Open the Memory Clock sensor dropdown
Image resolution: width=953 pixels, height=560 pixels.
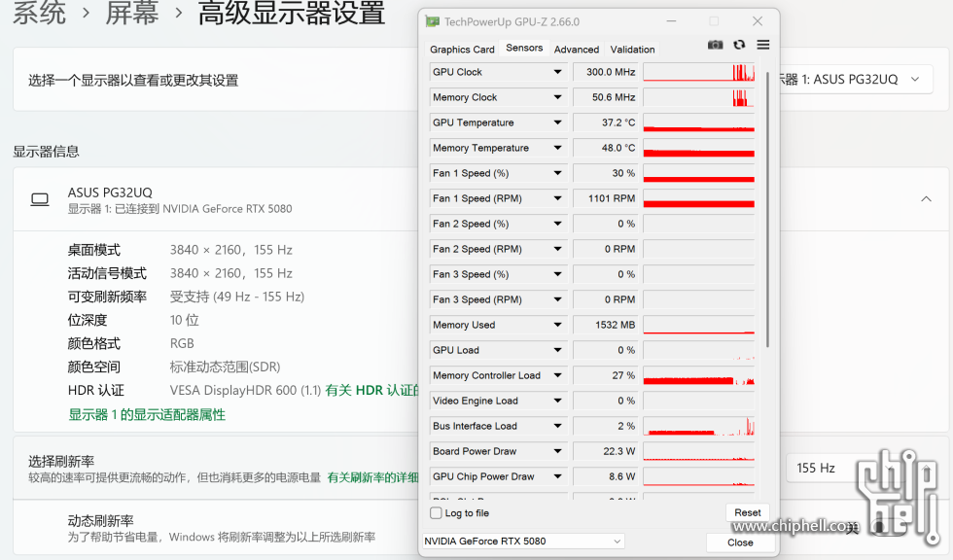(x=557, y=97)
